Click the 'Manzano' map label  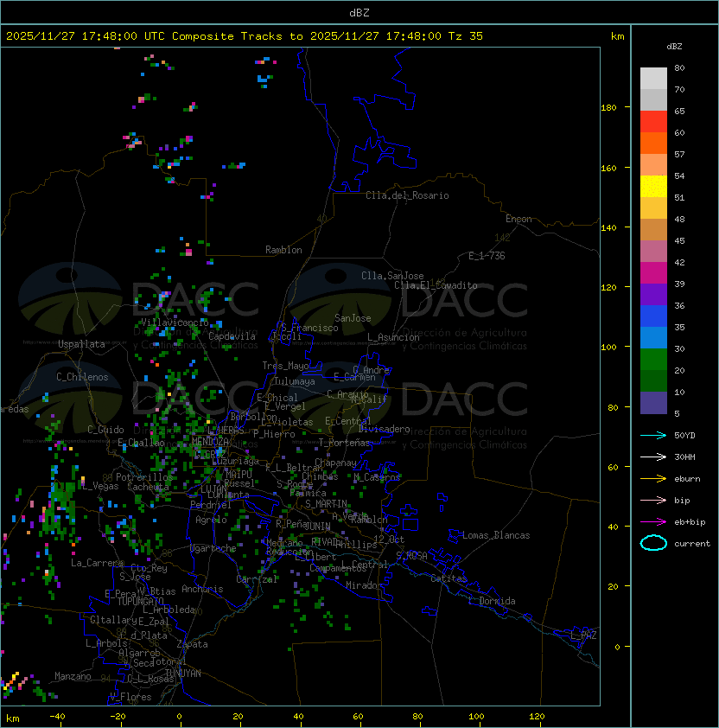pos(73,676)
